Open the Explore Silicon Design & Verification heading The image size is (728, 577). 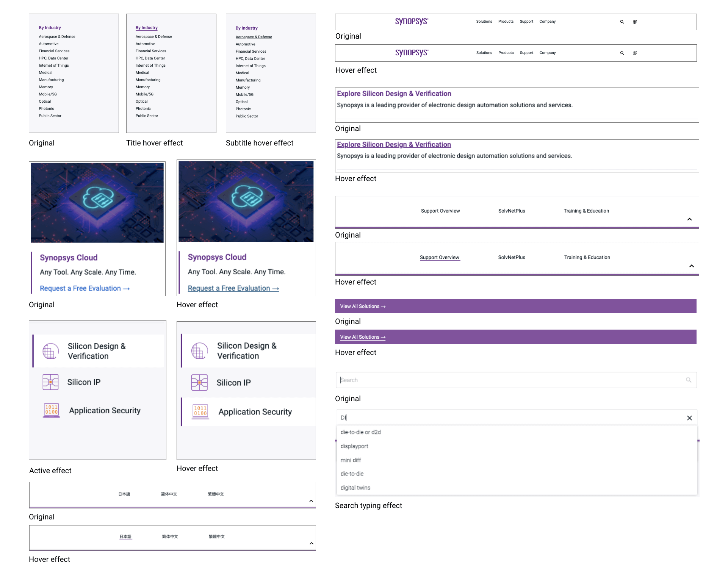point(394,94)
